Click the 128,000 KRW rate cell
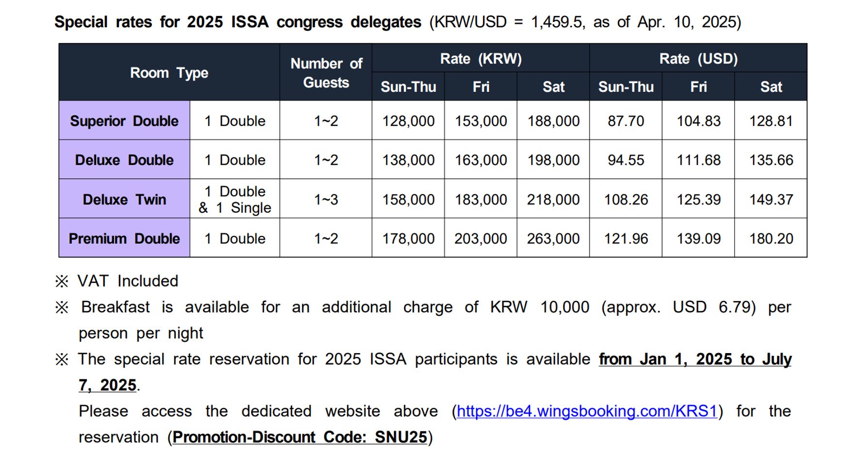The image size is (868, 475). click(x=408, y=121)
